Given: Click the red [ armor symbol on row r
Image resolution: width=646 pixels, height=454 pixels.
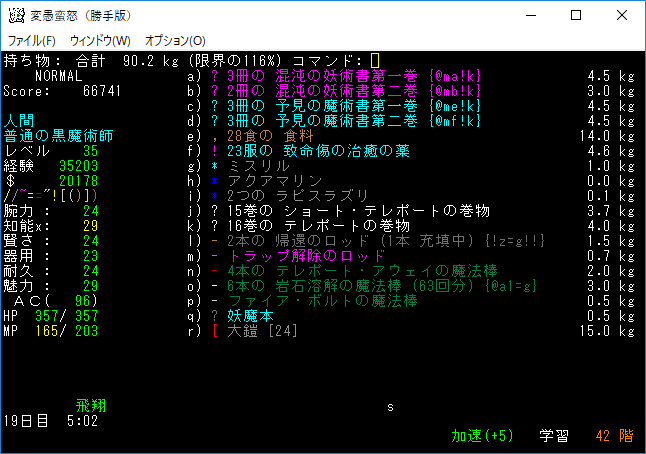Looking at the screenshot, I should click(x=215, y=331).
